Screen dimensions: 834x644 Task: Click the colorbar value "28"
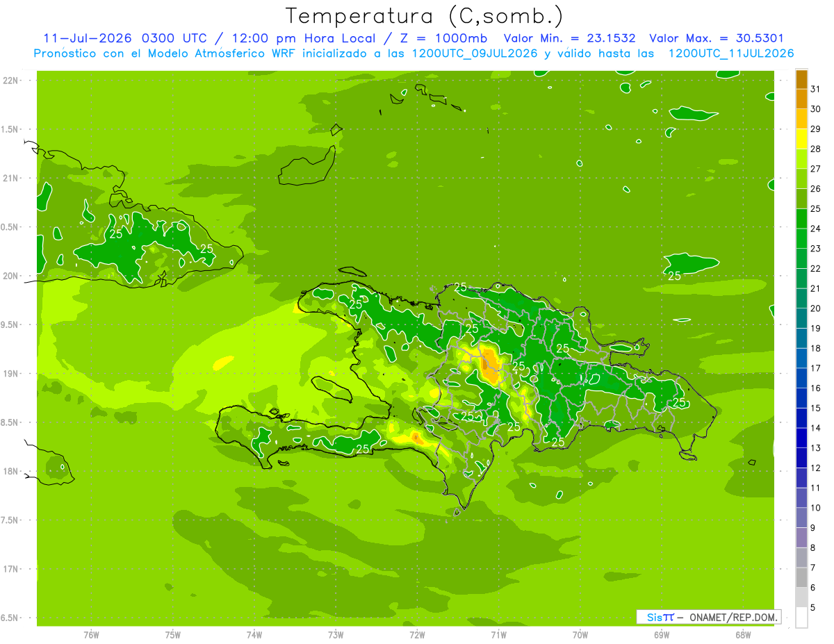coord(815,149)
